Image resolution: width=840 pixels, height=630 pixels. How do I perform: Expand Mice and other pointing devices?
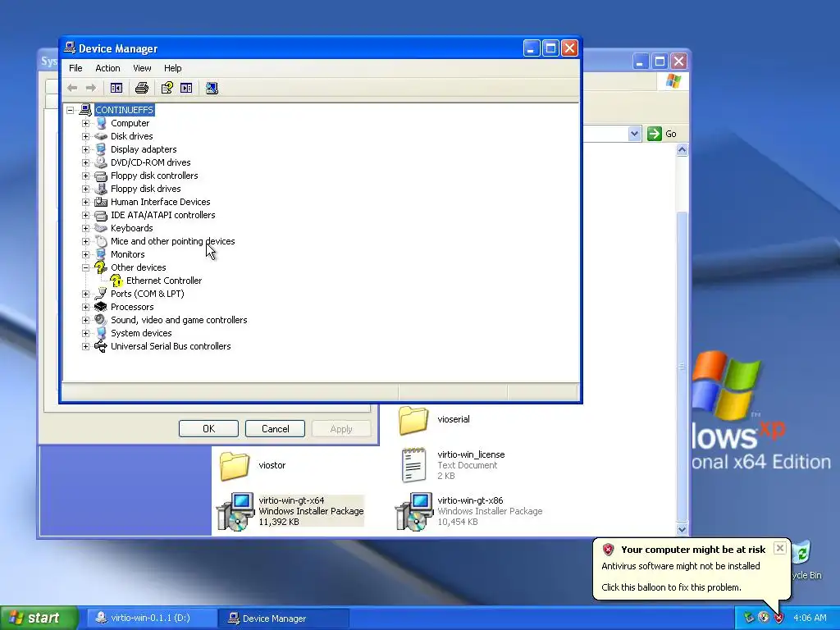point(85,241)
